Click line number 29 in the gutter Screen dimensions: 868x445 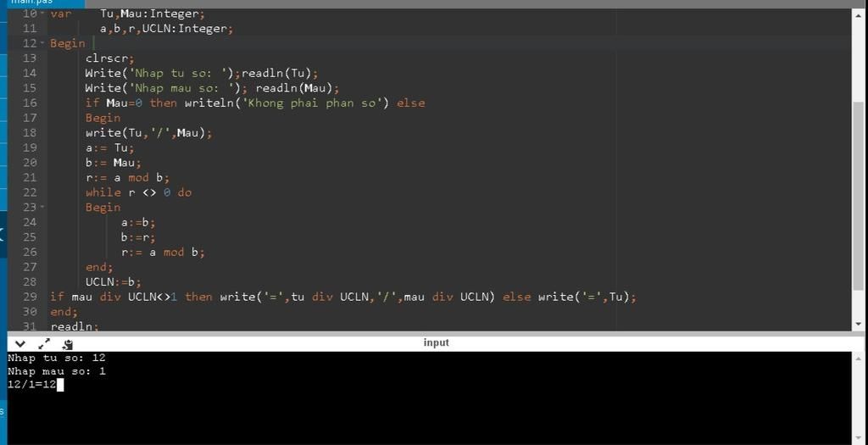click(x=30, y=298)
